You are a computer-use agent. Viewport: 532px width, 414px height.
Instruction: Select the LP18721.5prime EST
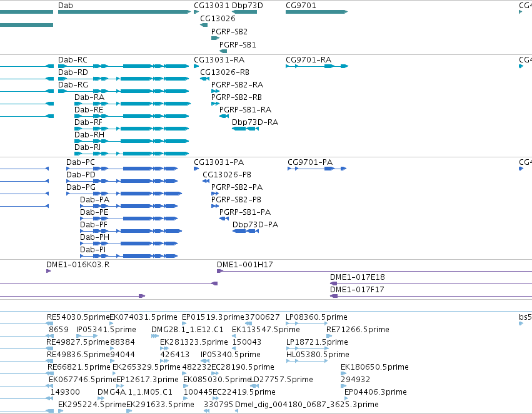tap(307, 348)
